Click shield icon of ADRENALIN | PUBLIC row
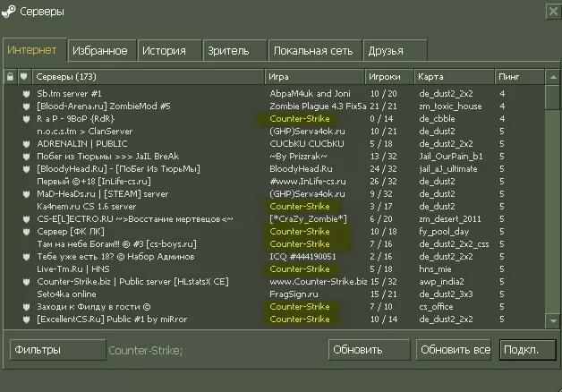Screen dimensions: 562x392 point(26,144)
